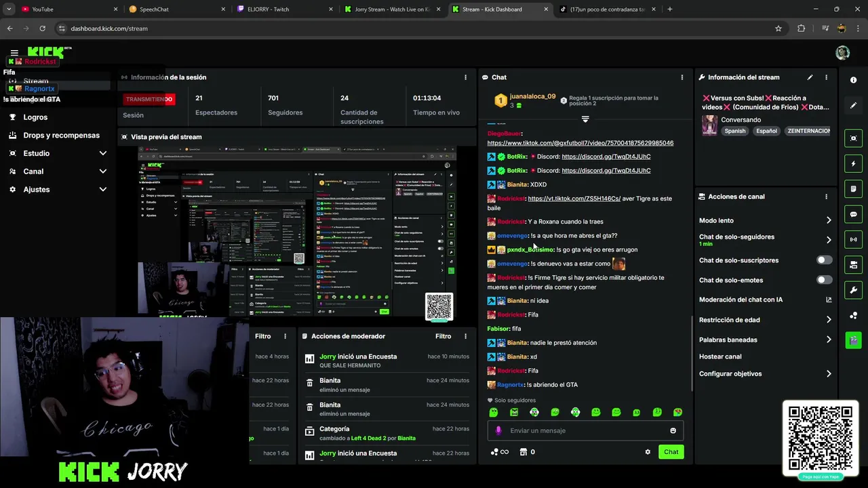
Task: Toggle Chat de solo-suscriptores switch
Action: [x=824, y=260]
